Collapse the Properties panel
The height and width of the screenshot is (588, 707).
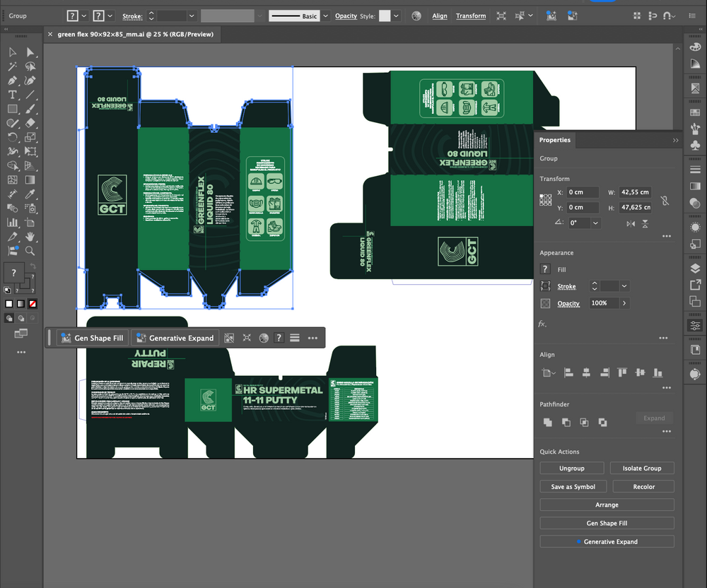[x=675, y=140]
